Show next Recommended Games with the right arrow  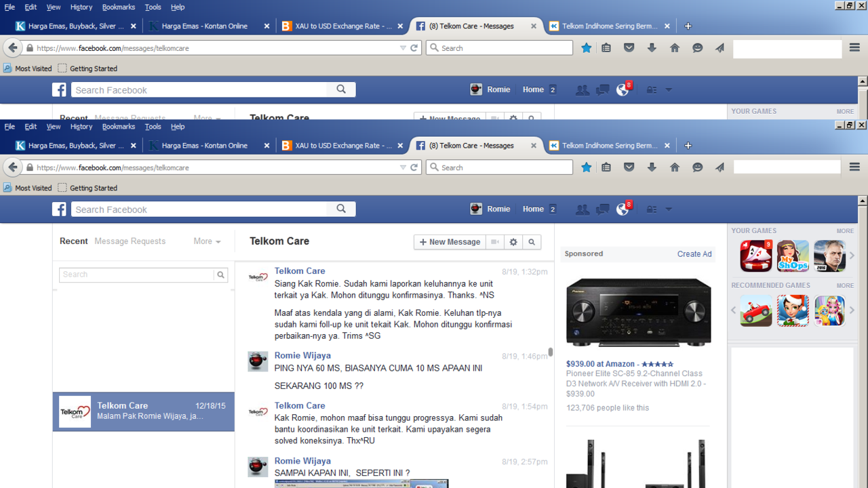[x=852, y=310]
